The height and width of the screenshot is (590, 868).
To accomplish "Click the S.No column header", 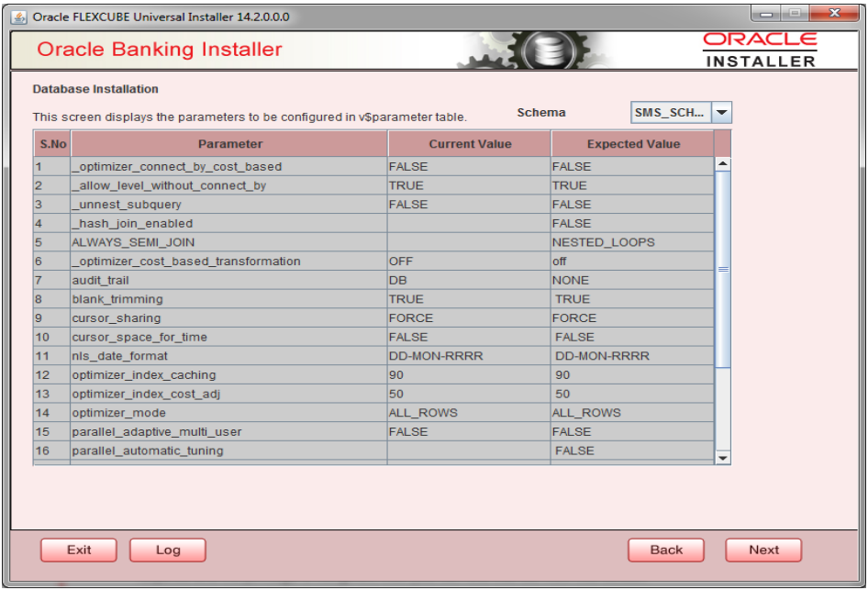I will click(x=52, y=144).
